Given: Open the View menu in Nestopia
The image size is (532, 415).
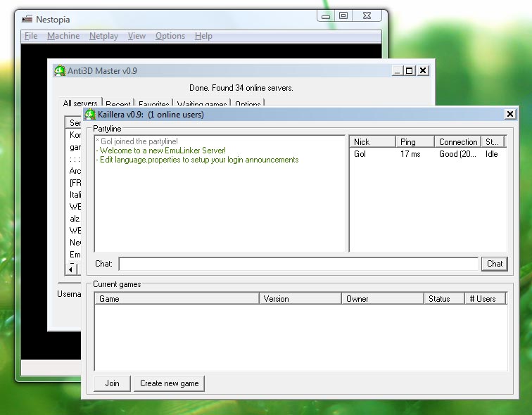Looking at the screenshot, I should click(137, 36).
